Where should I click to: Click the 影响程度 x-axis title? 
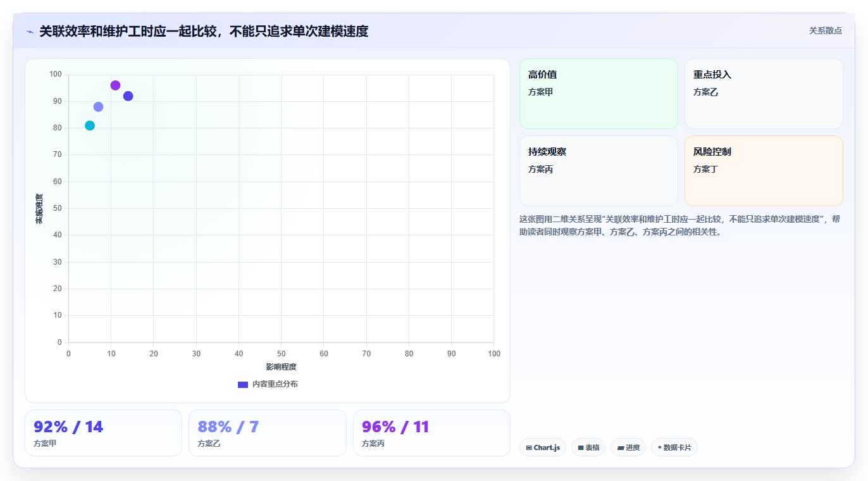point(281,367)
